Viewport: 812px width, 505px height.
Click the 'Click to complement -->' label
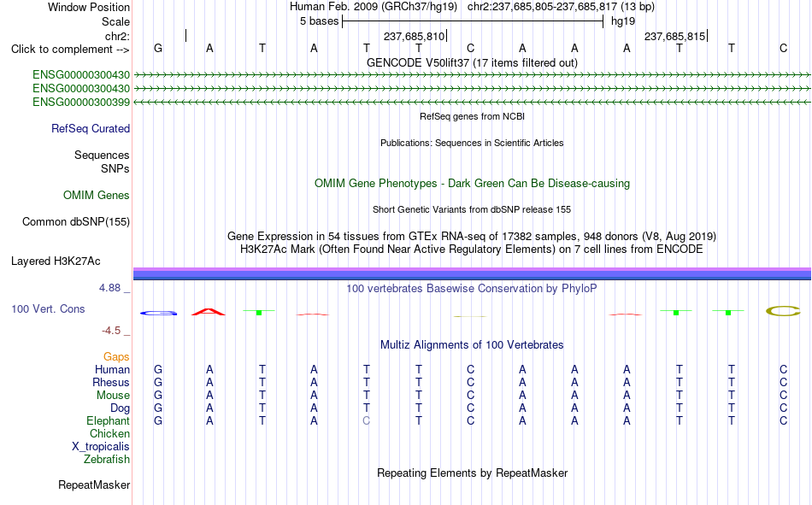pos(70,50)
